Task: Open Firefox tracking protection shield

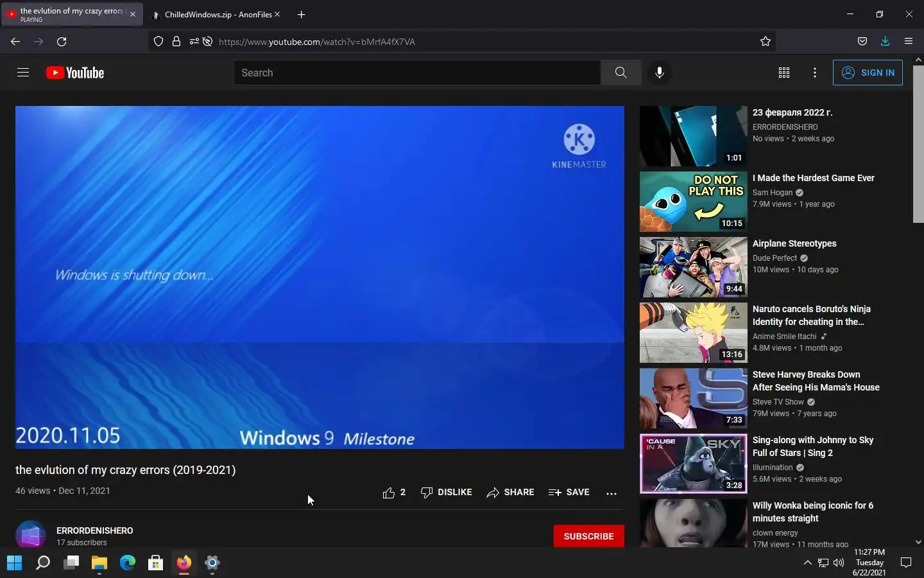Action: (x=158, y=41)
